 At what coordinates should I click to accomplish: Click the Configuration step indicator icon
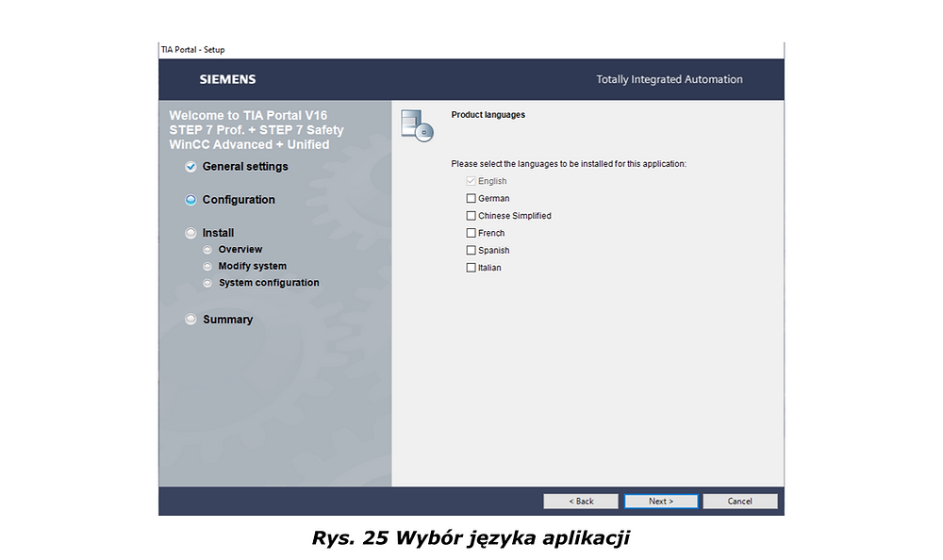(190, 200)
